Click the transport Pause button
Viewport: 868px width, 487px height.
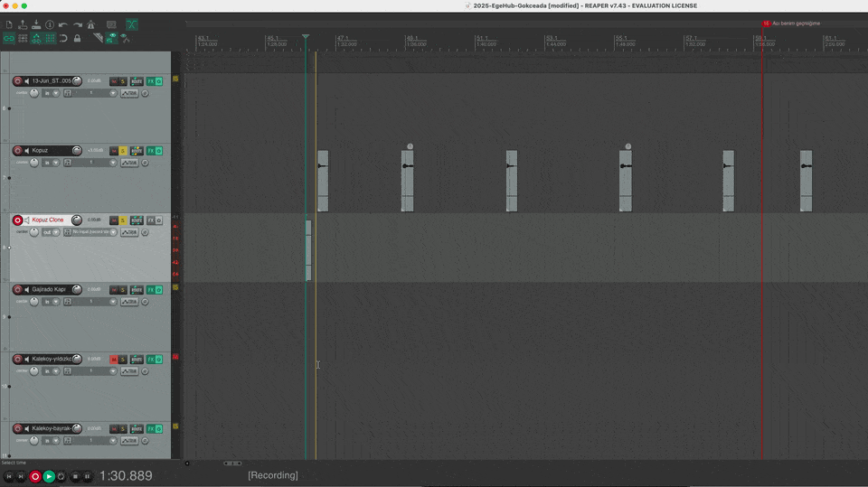(87, 476)
